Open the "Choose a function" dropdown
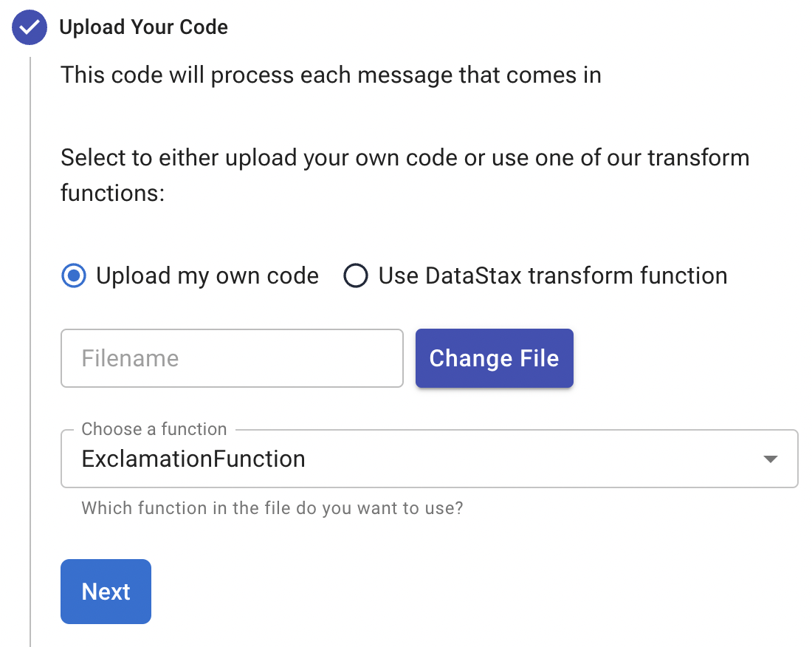 428,459
